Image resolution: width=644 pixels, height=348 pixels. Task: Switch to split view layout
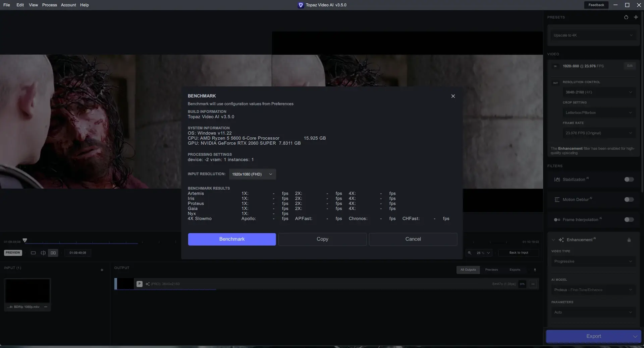[43, 253]
